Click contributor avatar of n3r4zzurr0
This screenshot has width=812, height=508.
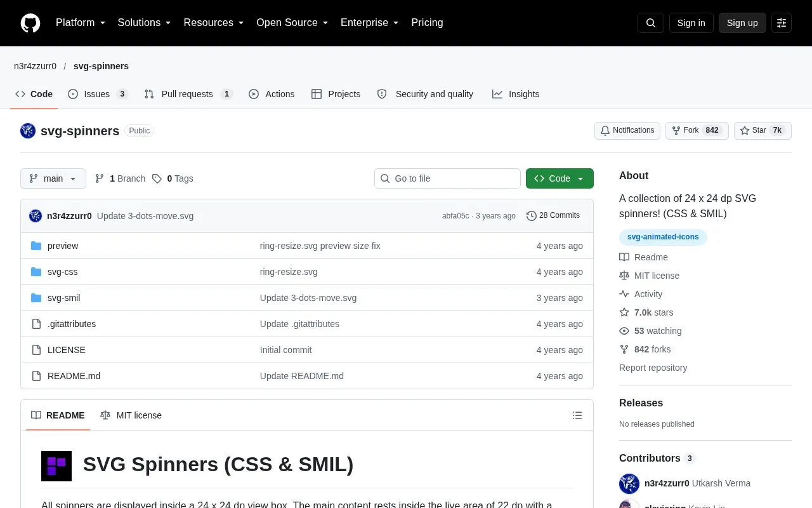point(629,484)
